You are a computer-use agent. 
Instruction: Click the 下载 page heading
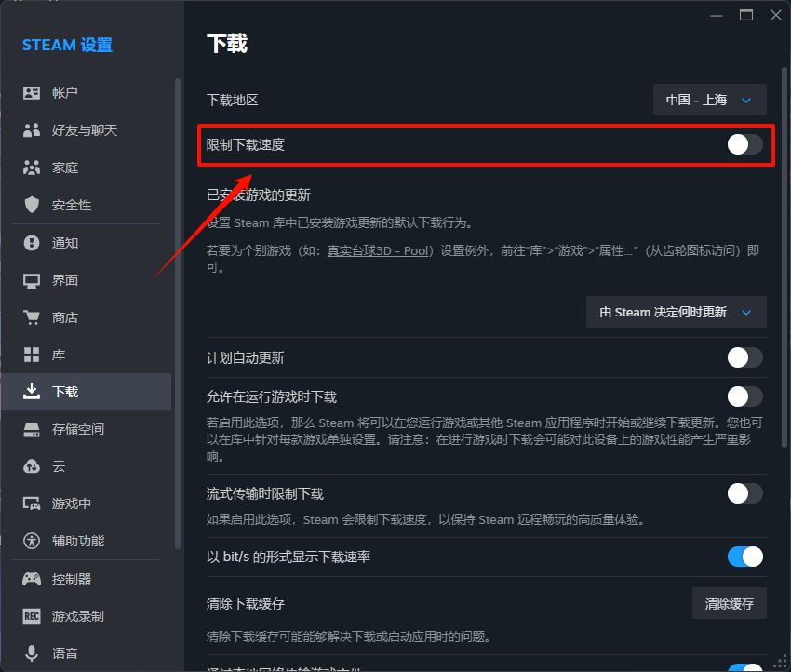pyautogui.click(x=227, y=44)
